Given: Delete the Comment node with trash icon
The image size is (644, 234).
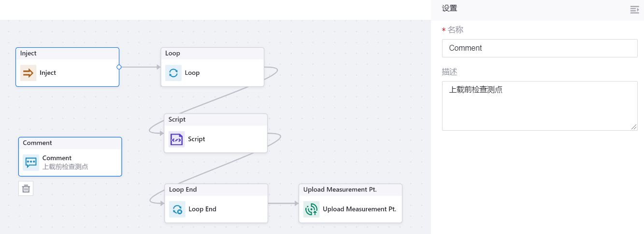Looking at the screenshot, I should tap(26, 189).
